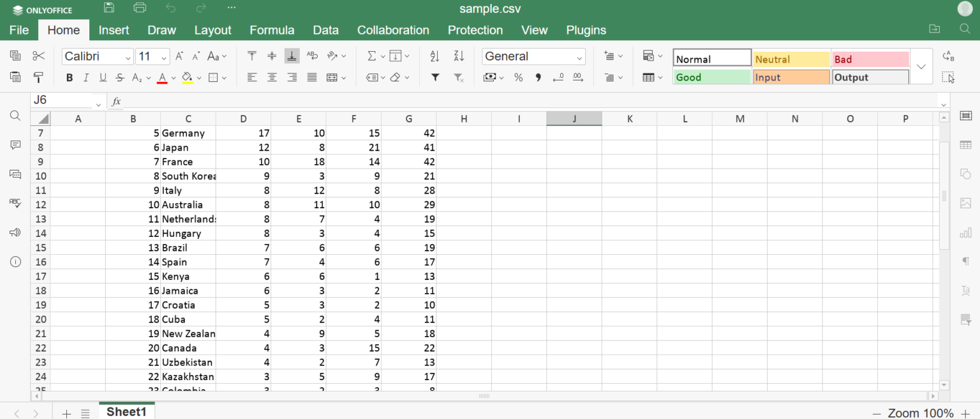Screen dimensions: 980x419
Task: Click the Save icon in title bar
Action: coord(109,8)
